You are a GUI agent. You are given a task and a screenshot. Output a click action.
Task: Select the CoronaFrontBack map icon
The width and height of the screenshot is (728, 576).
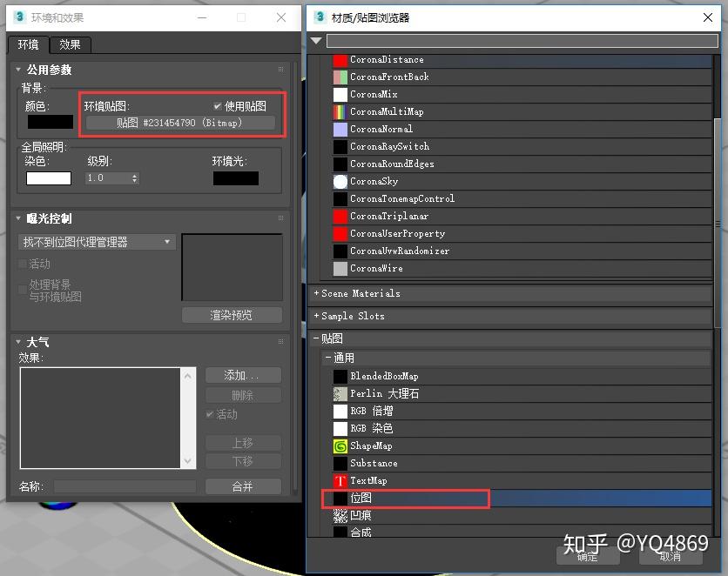340,77
